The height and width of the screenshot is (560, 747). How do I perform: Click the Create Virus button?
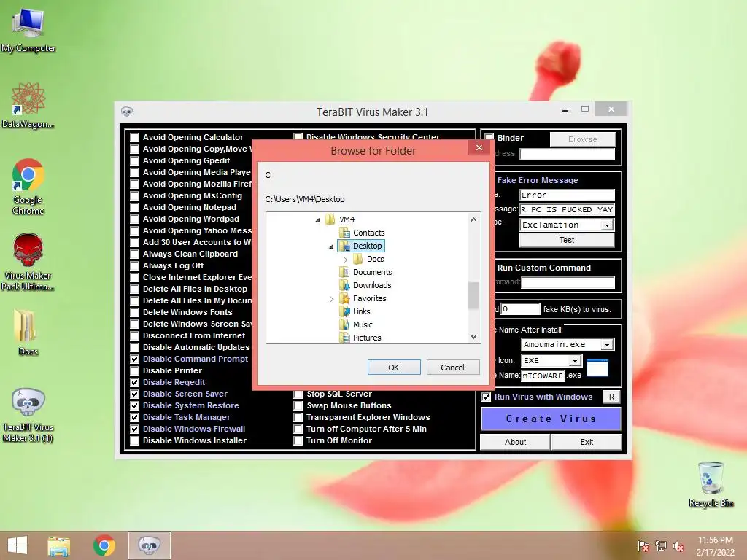(551, 419)
